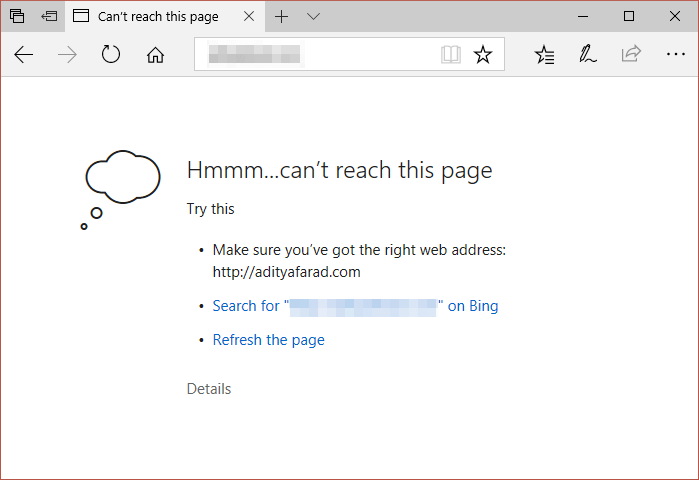Close the "Can't reach this page" tab
This screenshot has height=480, width=699.
pyautogui.click(x=249, y=16)
